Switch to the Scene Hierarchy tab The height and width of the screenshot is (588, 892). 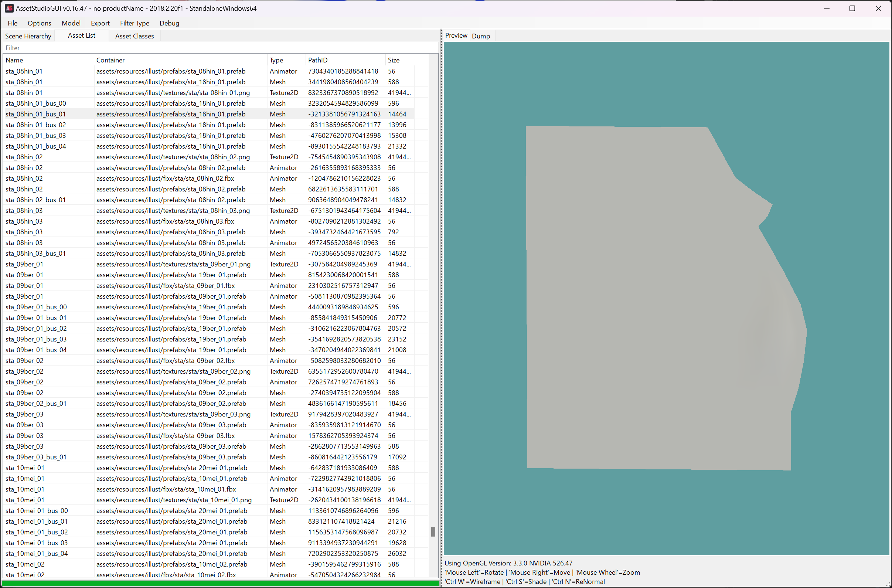(x=28, y=36)
